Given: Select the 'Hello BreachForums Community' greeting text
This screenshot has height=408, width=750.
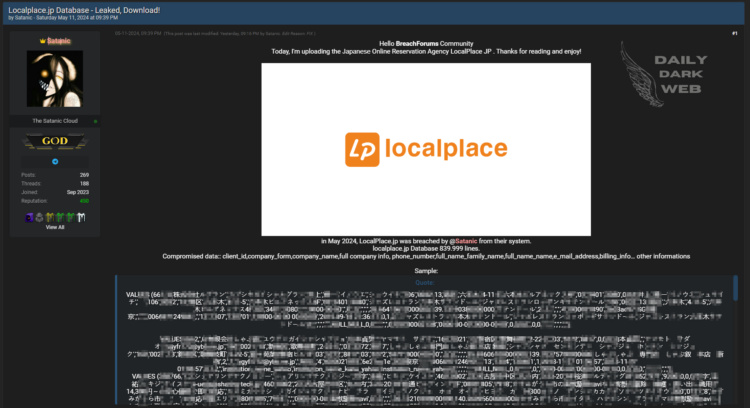Looking at the screenshot, I should coord(426,44).
